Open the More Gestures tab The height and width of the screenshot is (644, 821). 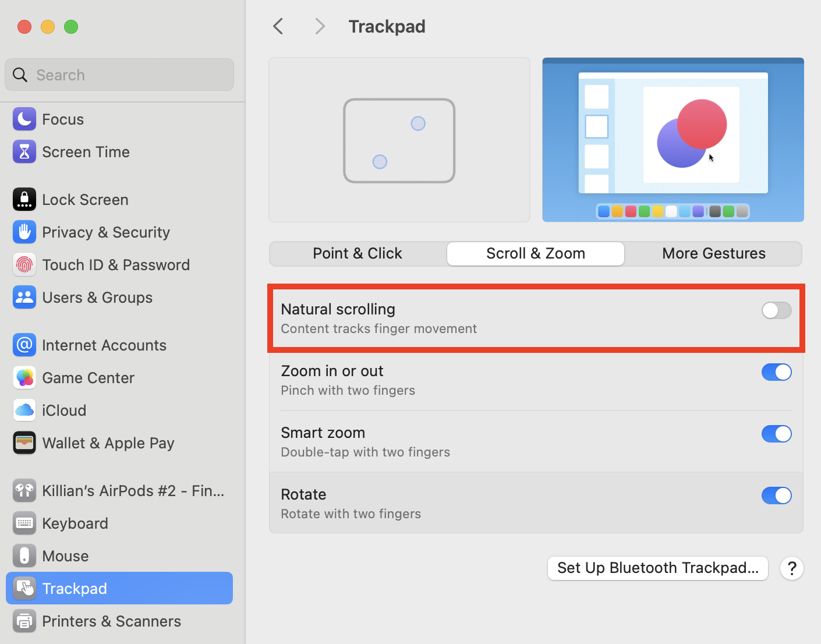[713, 253]
